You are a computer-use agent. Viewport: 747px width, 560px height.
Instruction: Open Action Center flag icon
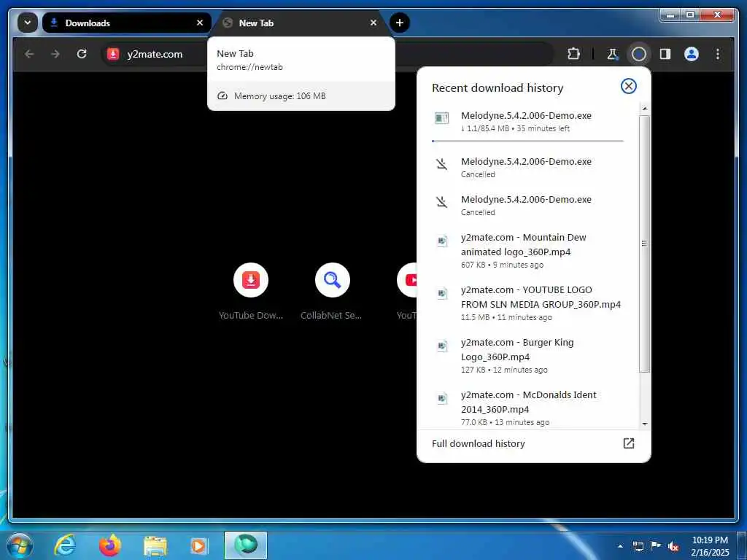tap(656, 546)
